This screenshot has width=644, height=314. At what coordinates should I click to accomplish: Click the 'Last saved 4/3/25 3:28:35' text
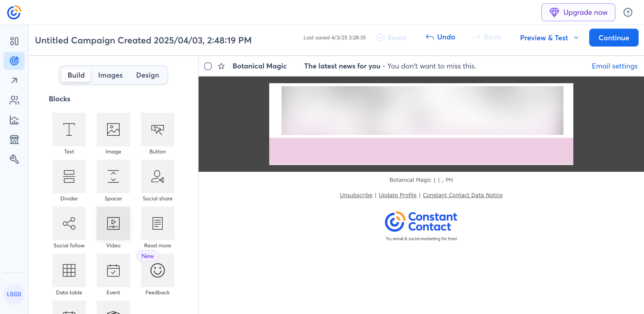pos(335,38)
